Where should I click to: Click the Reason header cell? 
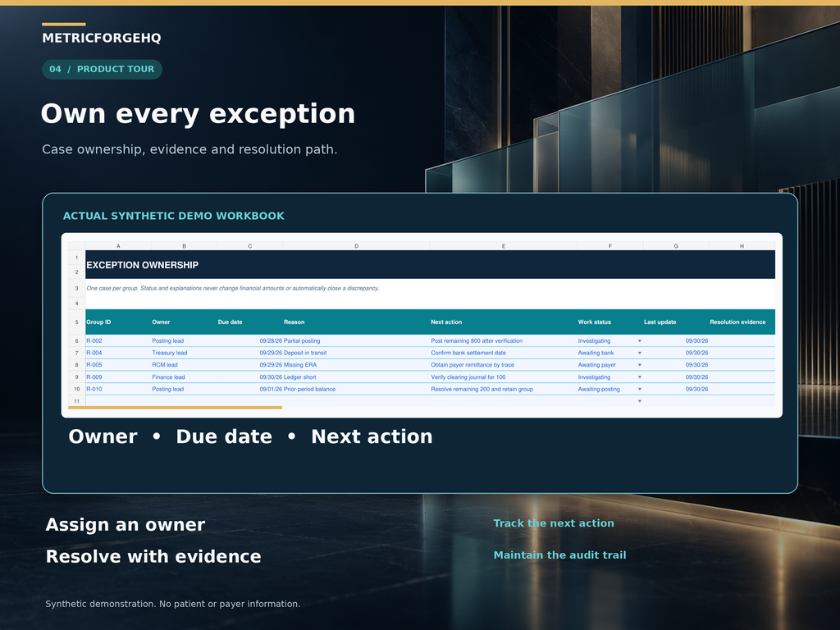click(356, 322)
